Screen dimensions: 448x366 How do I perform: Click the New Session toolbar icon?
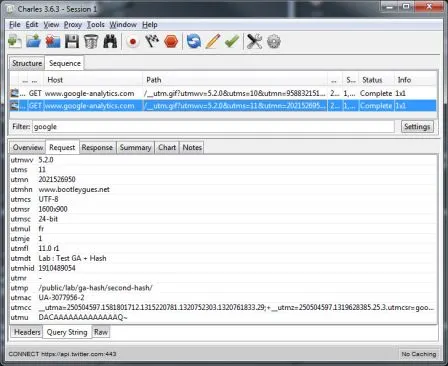click(15, 42)
